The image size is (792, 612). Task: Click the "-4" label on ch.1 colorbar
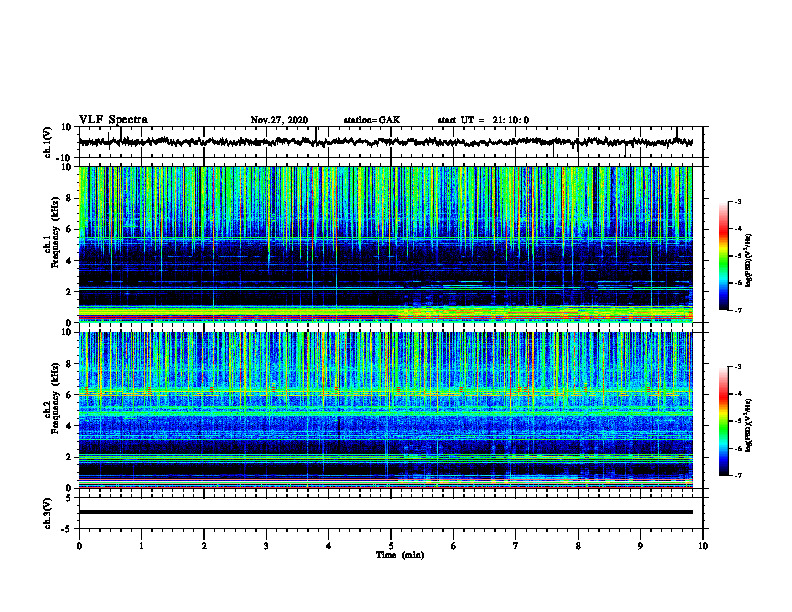[x=737, y=229]
